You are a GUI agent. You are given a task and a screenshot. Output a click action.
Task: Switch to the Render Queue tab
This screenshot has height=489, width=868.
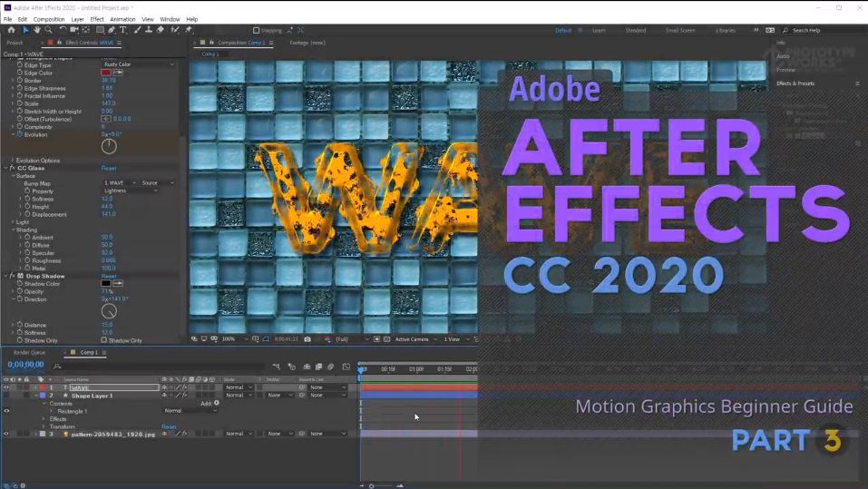point(29,352)
